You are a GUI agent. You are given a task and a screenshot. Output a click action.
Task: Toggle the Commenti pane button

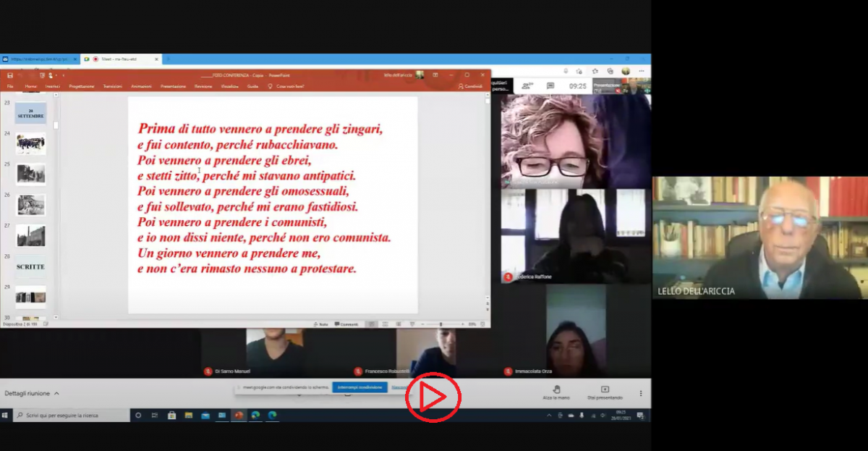point(346,324)
